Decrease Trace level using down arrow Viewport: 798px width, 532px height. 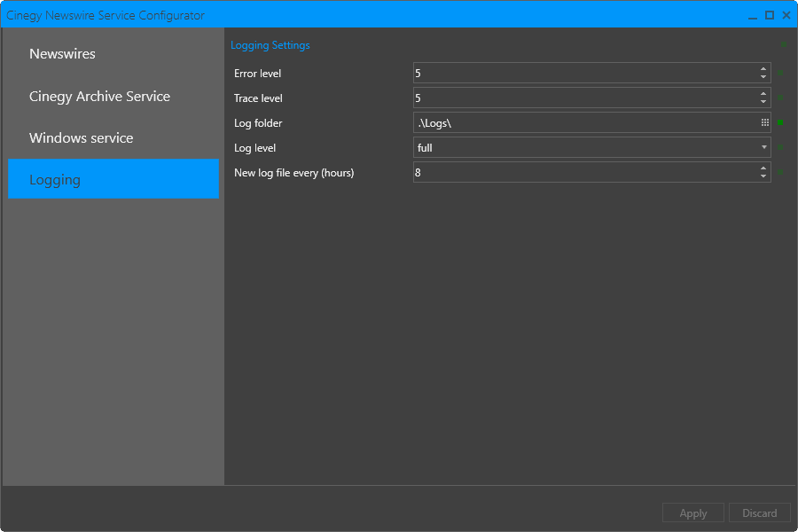point(763,102)
